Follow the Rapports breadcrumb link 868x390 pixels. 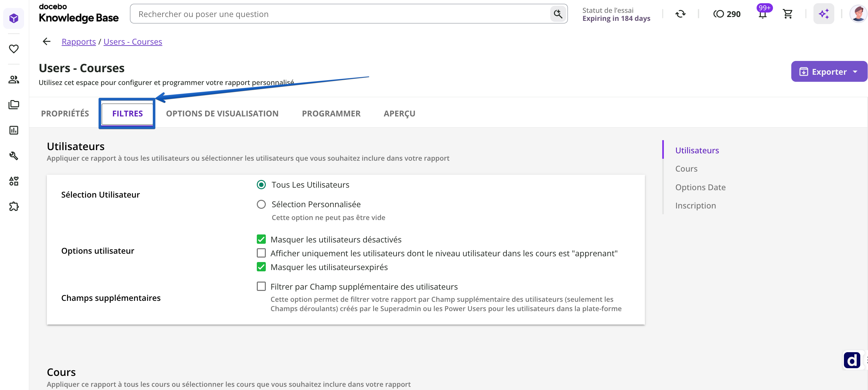(x=79, y=42)
